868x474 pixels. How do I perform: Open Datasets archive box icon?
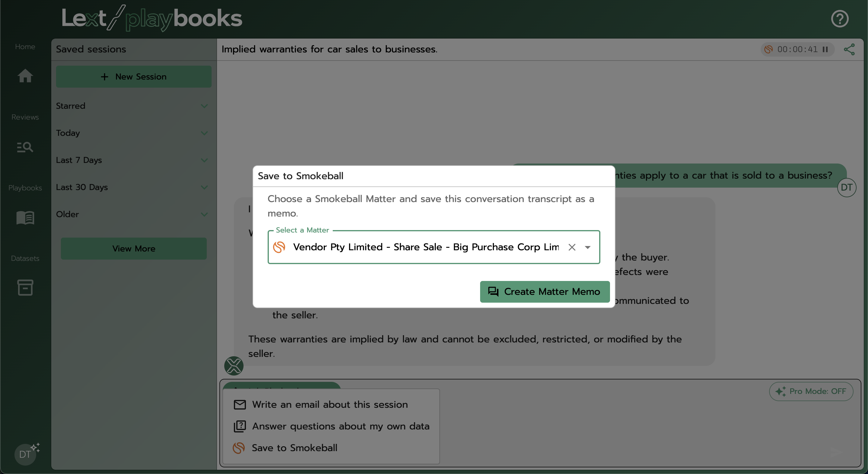click(x=25, y=288)
